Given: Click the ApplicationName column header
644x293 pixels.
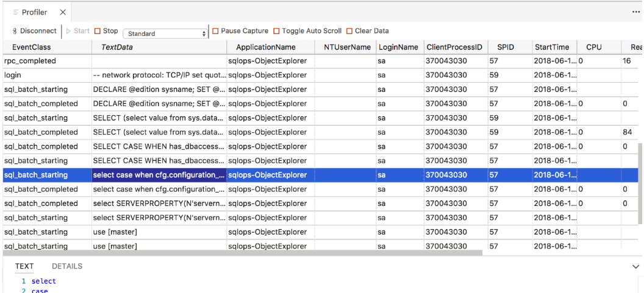Looking at the screenshot, I should (x=265, y=47).
